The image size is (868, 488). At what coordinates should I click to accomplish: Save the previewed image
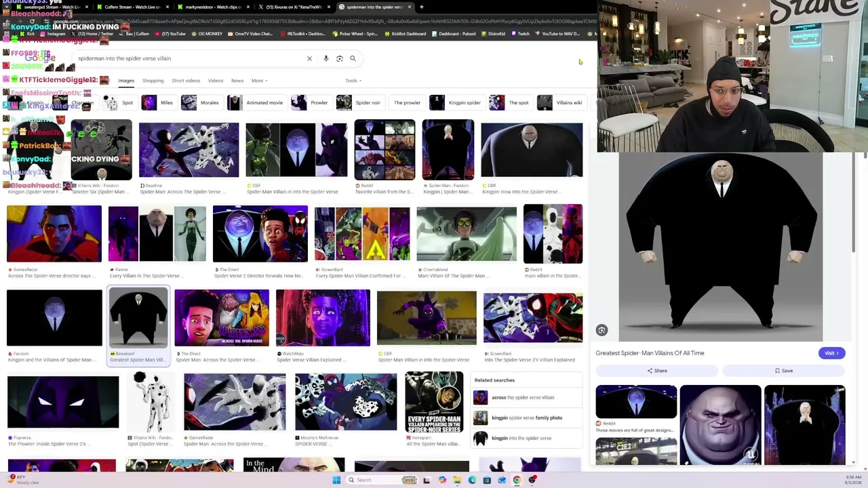(x=784, y=371)
